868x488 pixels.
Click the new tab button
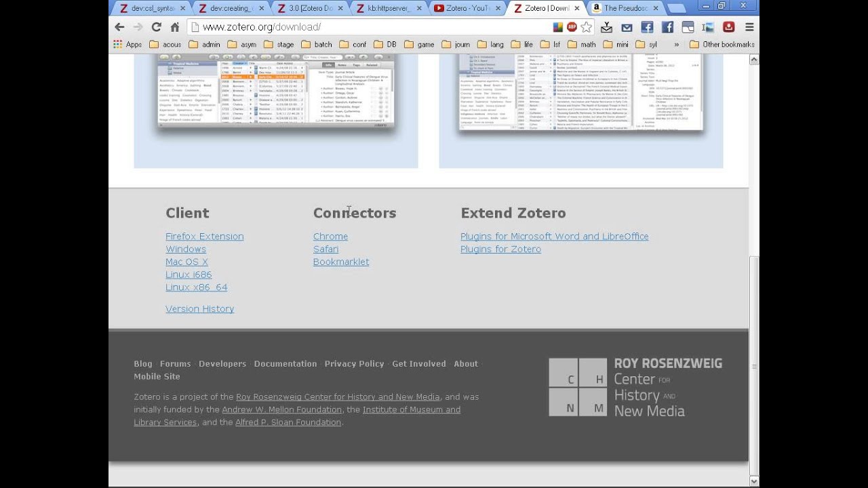point(676,9)
